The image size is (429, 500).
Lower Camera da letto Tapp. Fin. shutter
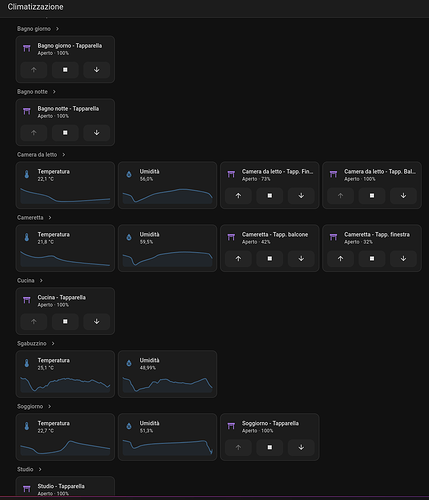301,196
